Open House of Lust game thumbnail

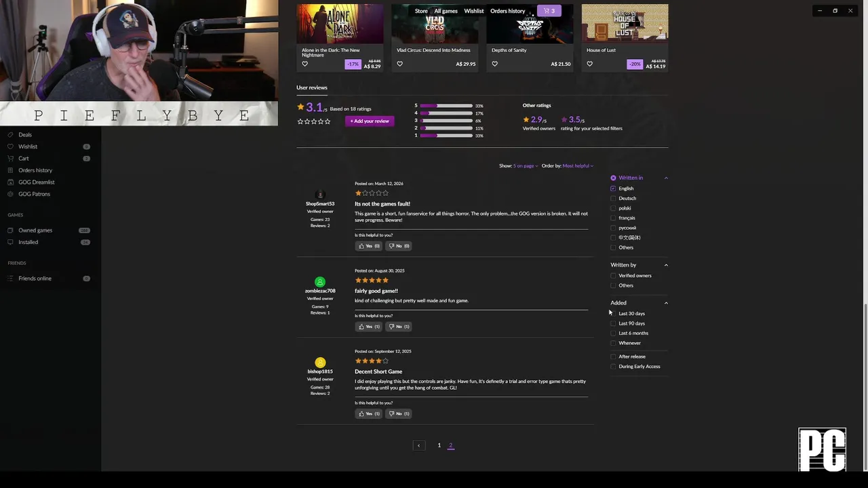tap(625, 24)
